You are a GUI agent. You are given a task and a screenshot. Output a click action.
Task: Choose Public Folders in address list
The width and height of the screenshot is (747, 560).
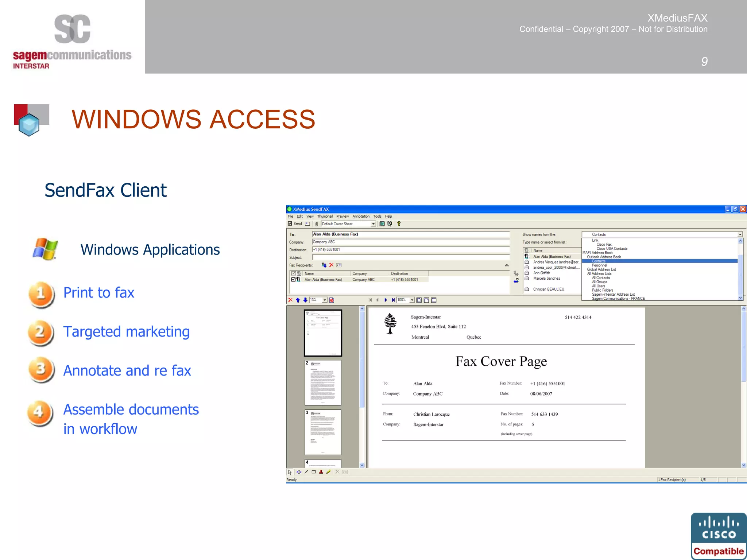[603, 290]
